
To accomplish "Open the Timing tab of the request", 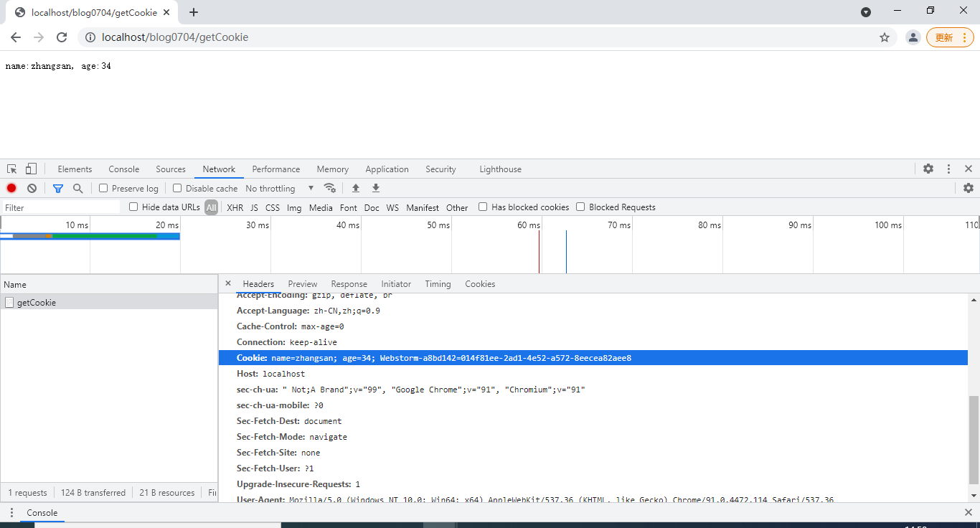I will (438, 284).
